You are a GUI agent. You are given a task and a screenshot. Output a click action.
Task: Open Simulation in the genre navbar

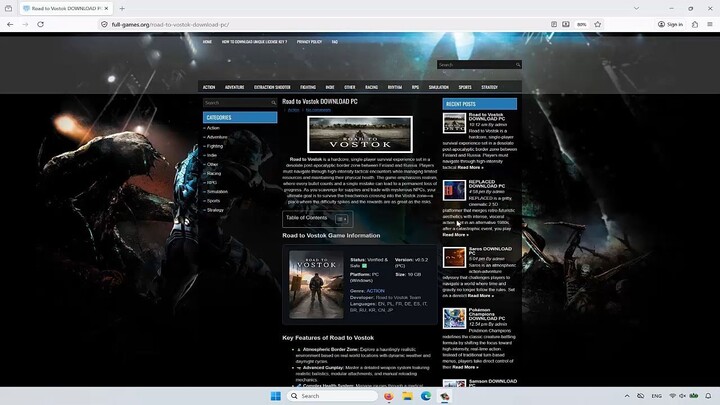(439, 87)
